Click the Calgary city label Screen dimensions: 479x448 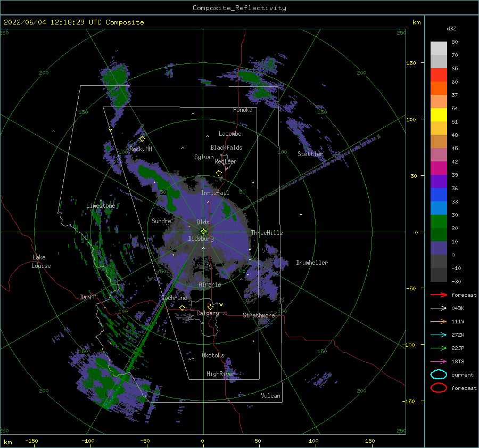click(208, 313)
